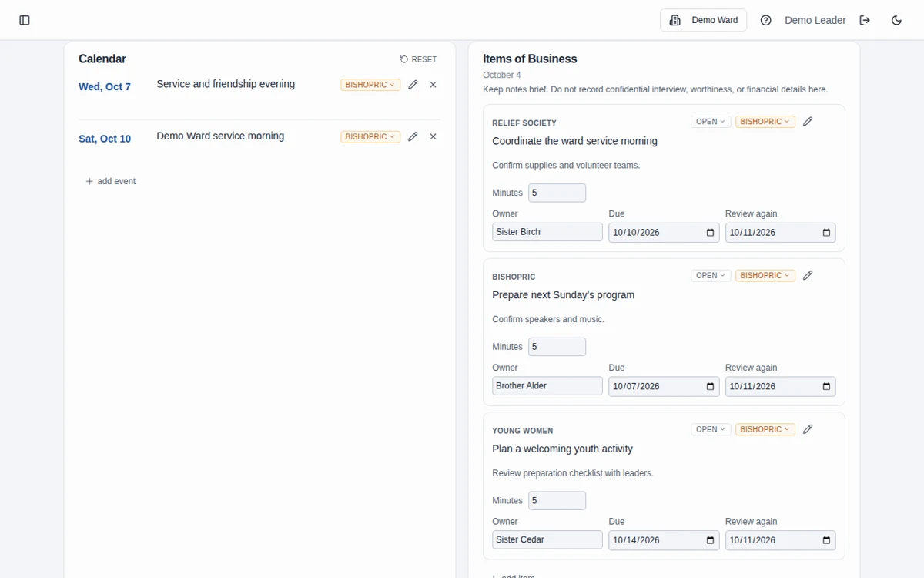Click add event in Calendar
Screen dimensions: 924x578
(111, 181)
